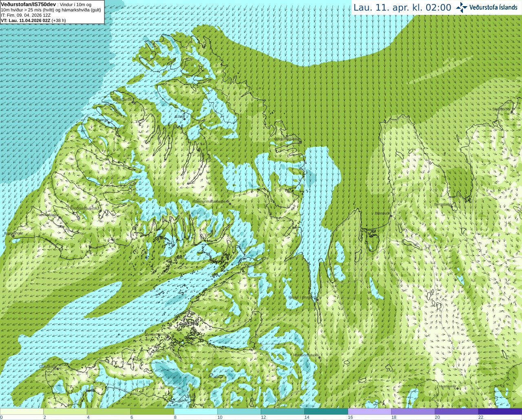Click the Steingrímsfjarðarheiði station dot
This screenshot has width=522, height=420.
(230, 204)
